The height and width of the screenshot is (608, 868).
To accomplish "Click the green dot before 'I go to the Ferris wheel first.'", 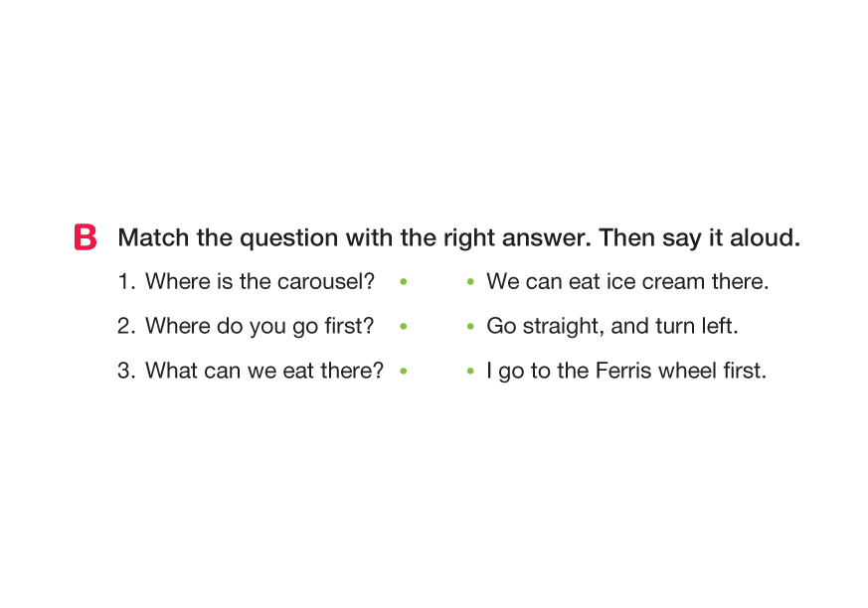I will [x=469, y=372].
